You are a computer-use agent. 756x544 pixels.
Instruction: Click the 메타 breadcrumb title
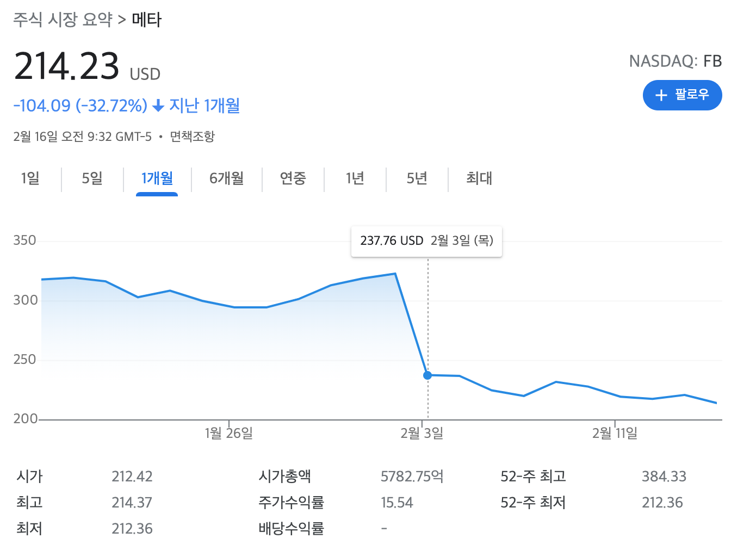point(147,20)
